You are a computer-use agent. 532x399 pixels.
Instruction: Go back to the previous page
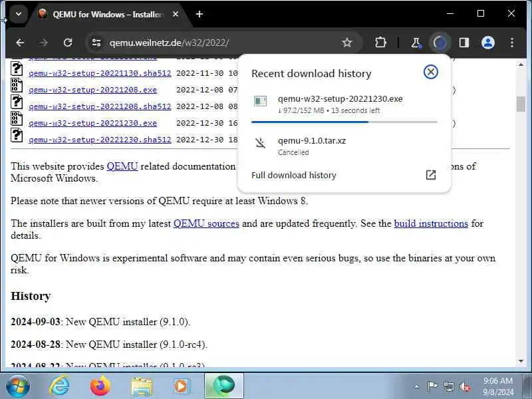pyautogui.click(x=20, y=43)
